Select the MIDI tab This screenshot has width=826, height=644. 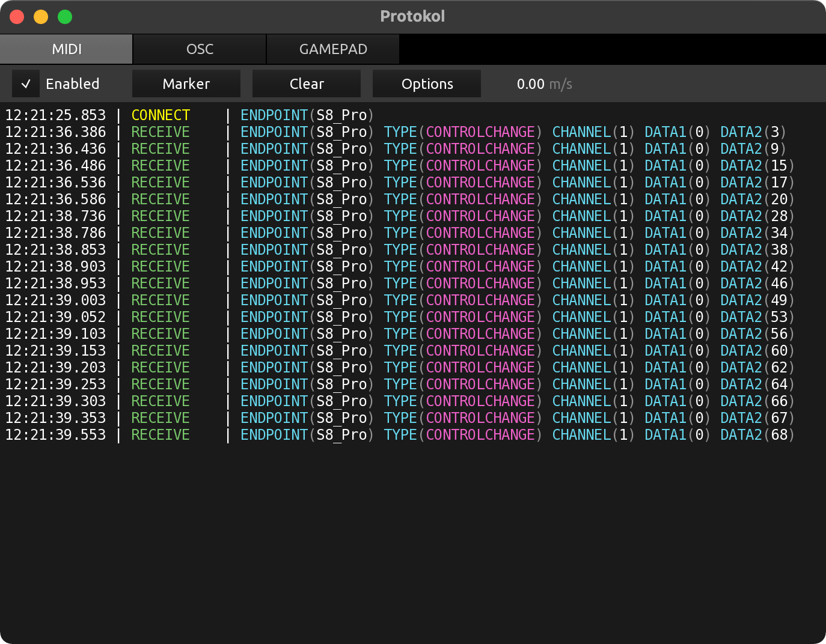(66, 49)
